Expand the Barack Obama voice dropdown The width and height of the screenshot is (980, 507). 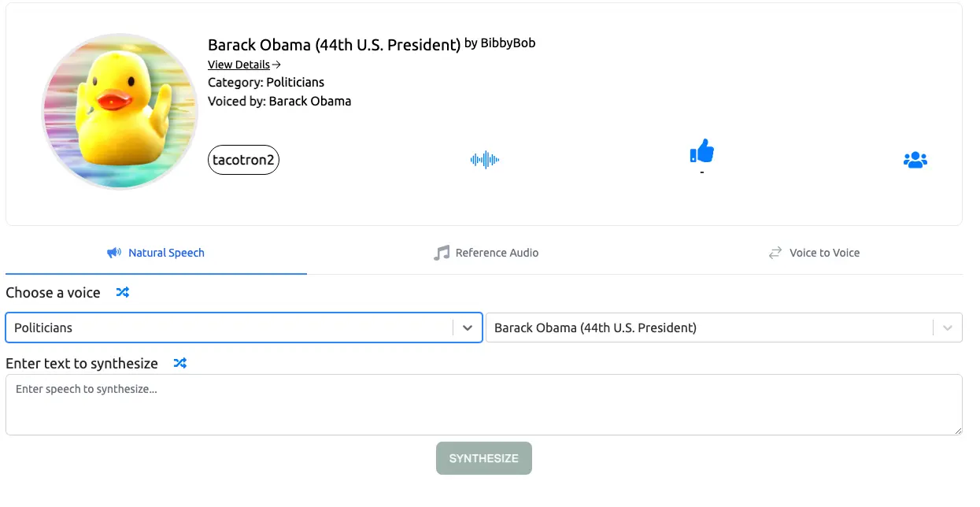point(724,328)
